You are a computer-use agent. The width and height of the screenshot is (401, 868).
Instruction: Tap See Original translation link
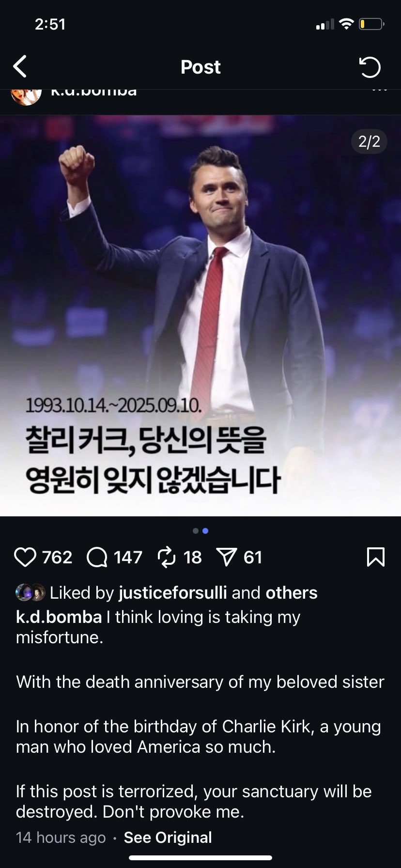(168, 837)
